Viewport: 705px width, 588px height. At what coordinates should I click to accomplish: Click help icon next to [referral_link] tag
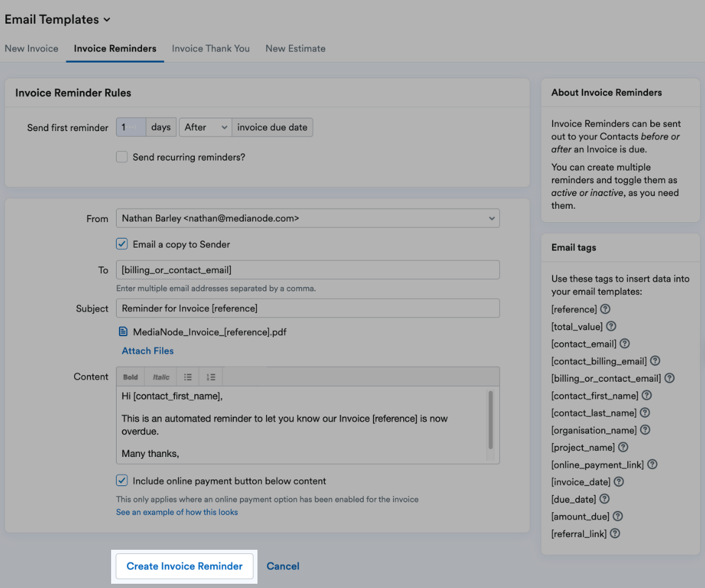615,533
